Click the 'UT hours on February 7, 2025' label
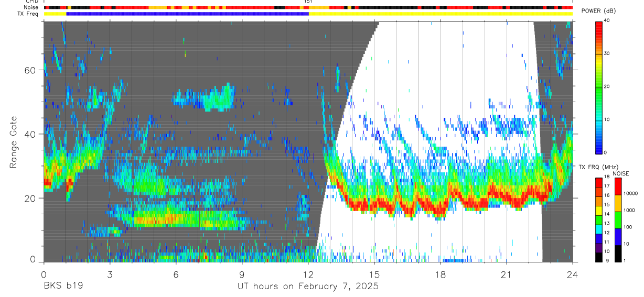 point(308,287)
